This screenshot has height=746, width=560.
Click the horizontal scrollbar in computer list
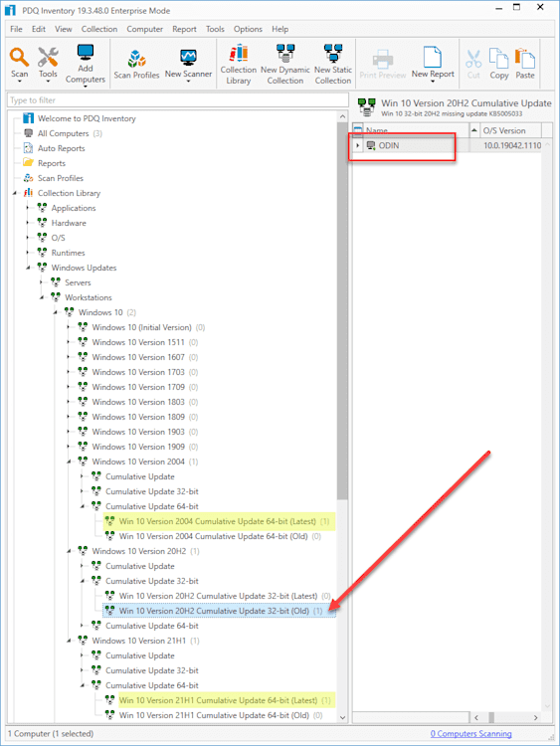(505, 717)
